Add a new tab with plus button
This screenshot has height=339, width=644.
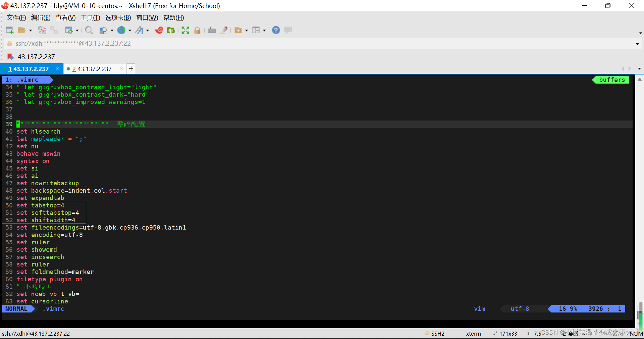tap(131, 68)
